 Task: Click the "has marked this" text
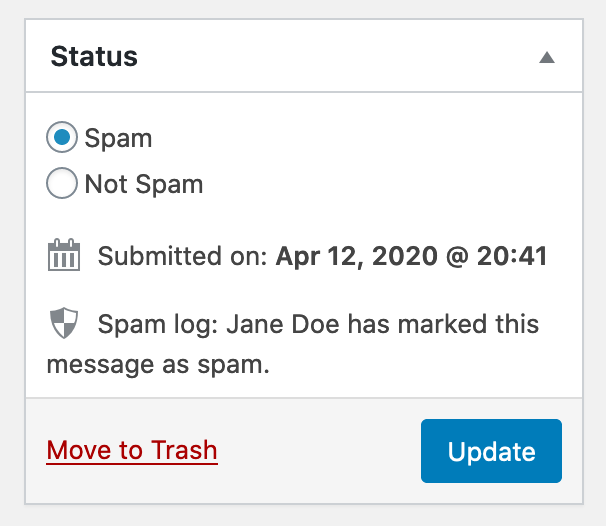pos(443,324)
